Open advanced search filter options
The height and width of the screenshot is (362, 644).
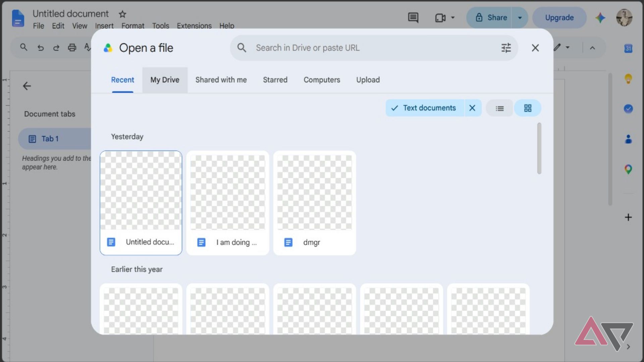(506, 48)
